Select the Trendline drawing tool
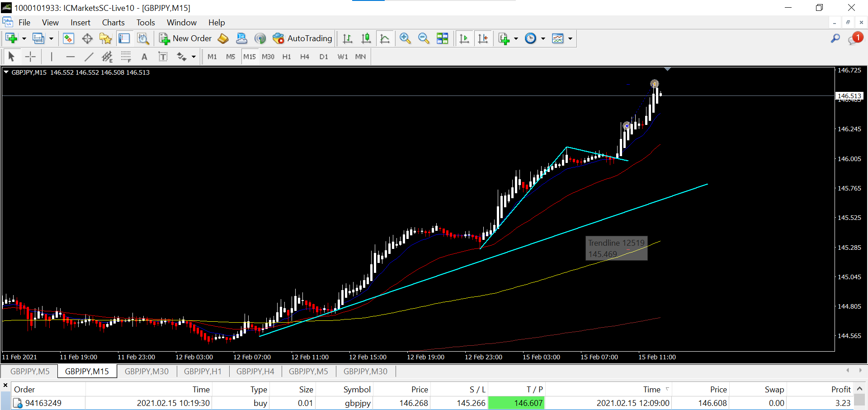The width and height of the screenshot is (868, 410). (89, 57)
